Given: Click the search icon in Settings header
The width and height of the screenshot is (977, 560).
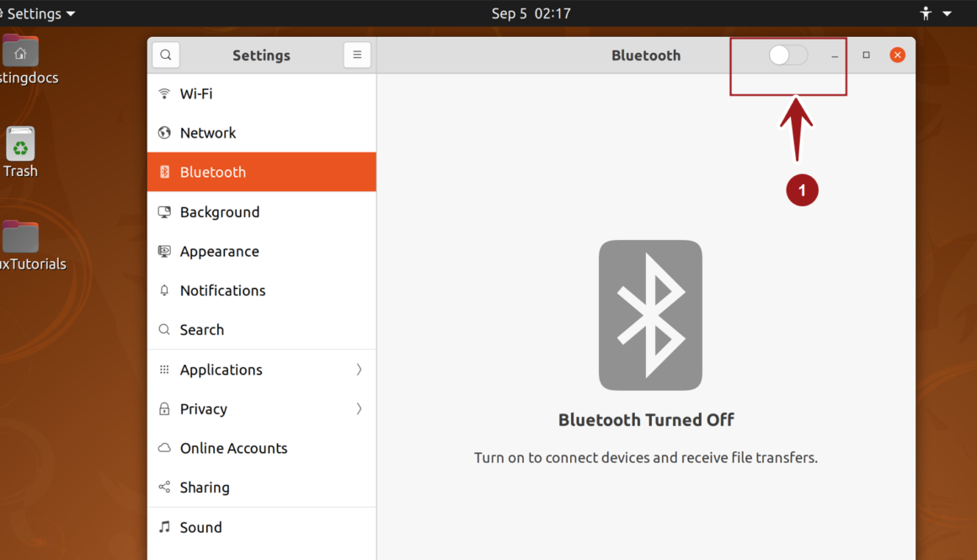Looking at the screenshot, I should pos(166,55).
